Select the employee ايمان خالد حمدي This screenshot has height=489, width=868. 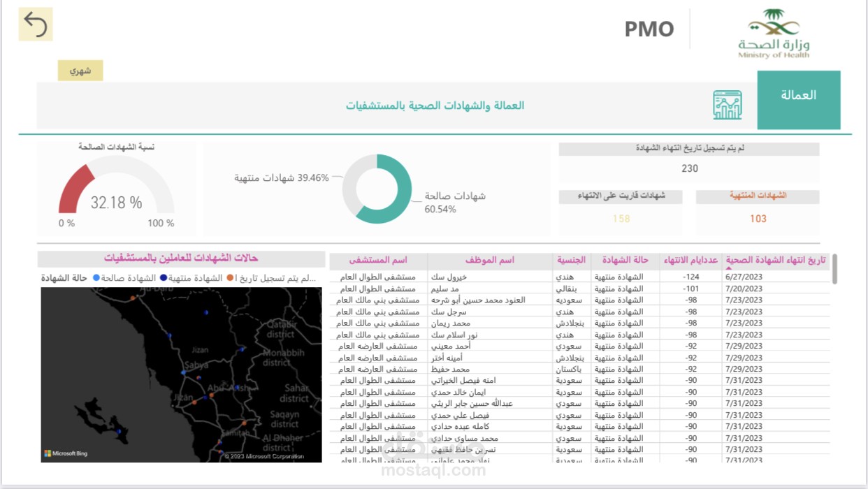click(458, 392)
